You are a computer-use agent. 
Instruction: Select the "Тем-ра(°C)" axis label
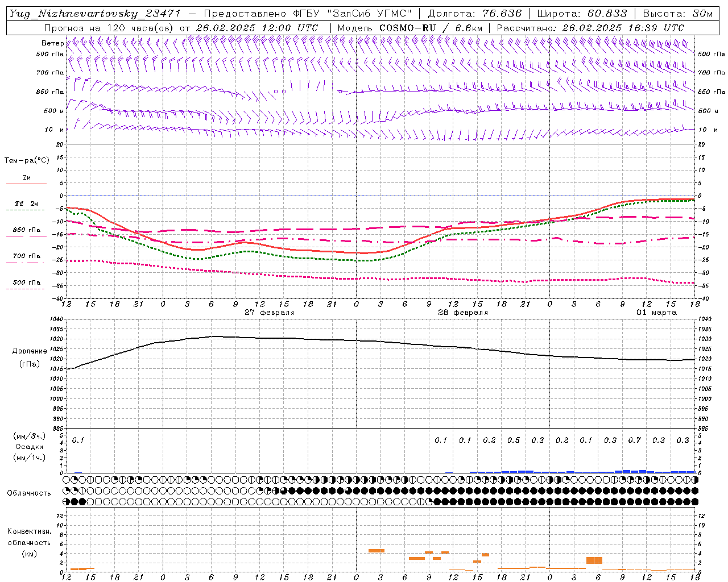pyautogui.click(x=27, y=161)
